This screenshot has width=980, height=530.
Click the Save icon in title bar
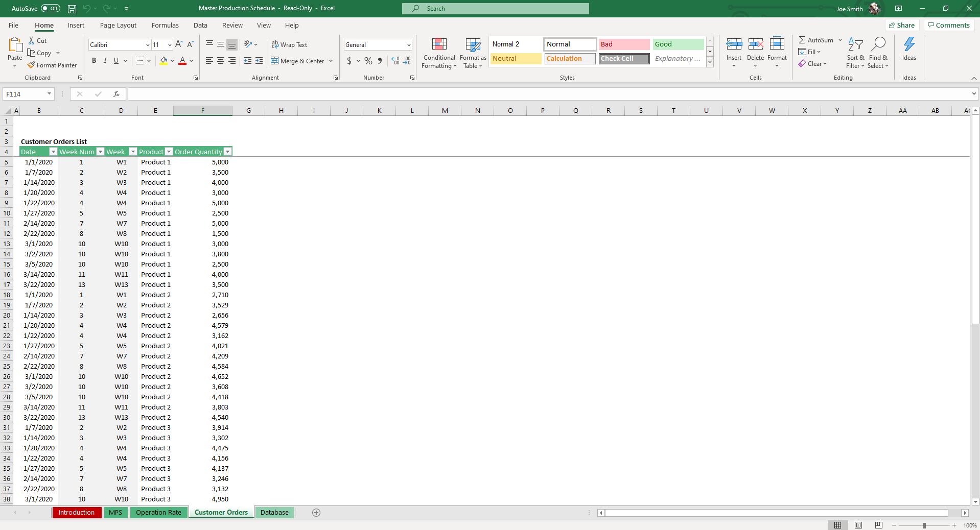click(72, 9)
